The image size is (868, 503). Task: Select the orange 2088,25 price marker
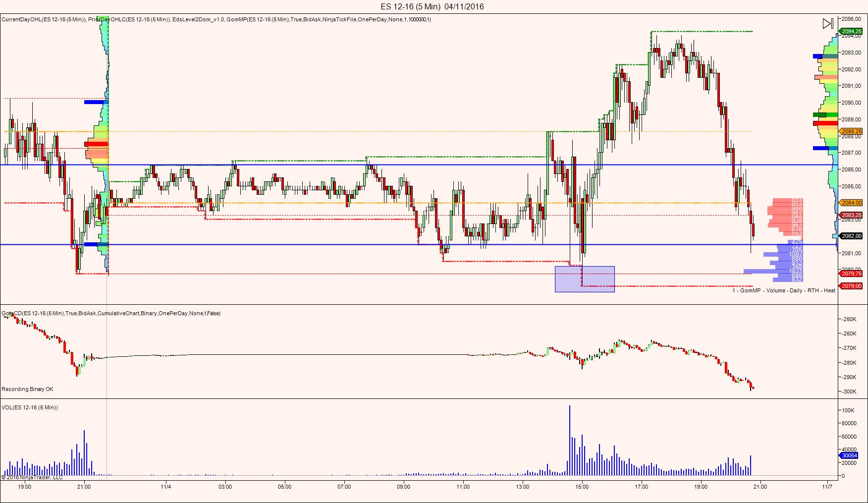click(851, 131)
